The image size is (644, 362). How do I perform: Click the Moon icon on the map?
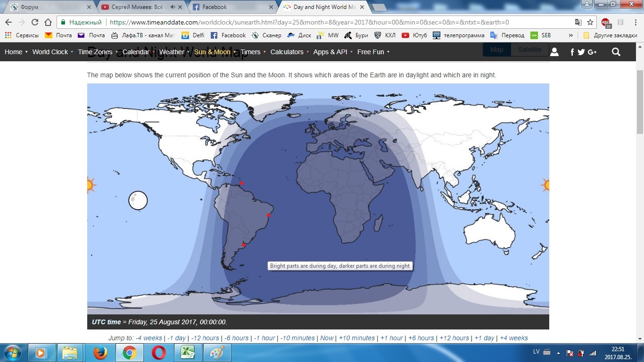click(138, 200)
